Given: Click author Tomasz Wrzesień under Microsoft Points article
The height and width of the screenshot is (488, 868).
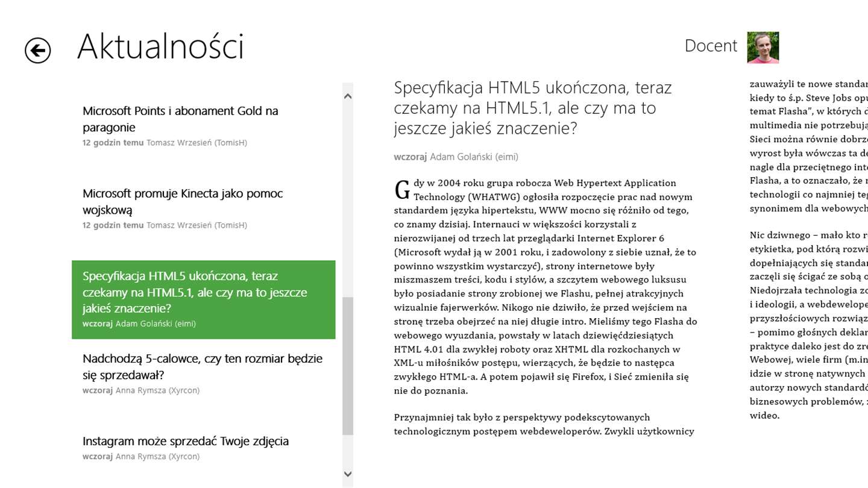Looking at the screenshot, I should [197, 143].
